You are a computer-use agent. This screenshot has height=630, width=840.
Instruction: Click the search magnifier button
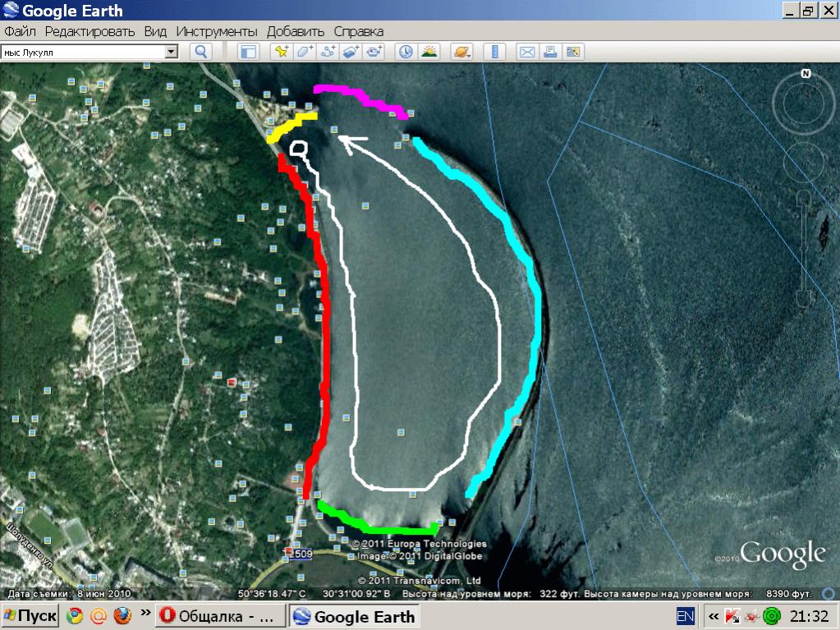click(201, 52)
